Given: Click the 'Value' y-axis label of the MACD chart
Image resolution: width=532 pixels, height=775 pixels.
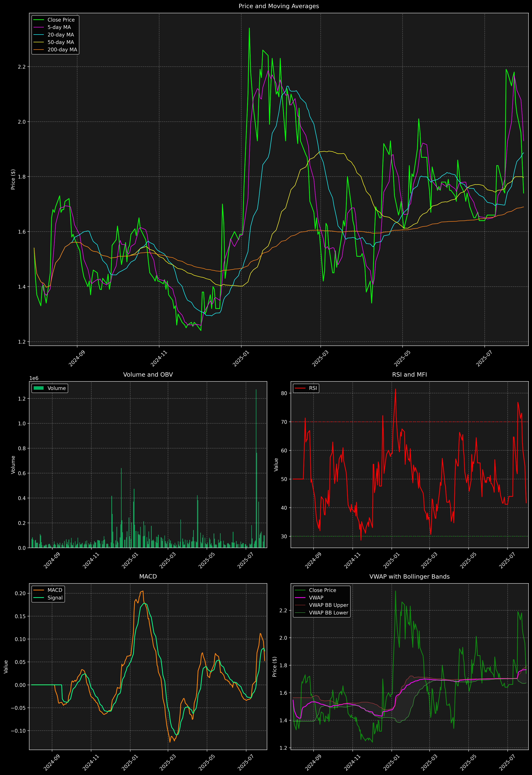Looking at the screenshot, I should point(6,667).
